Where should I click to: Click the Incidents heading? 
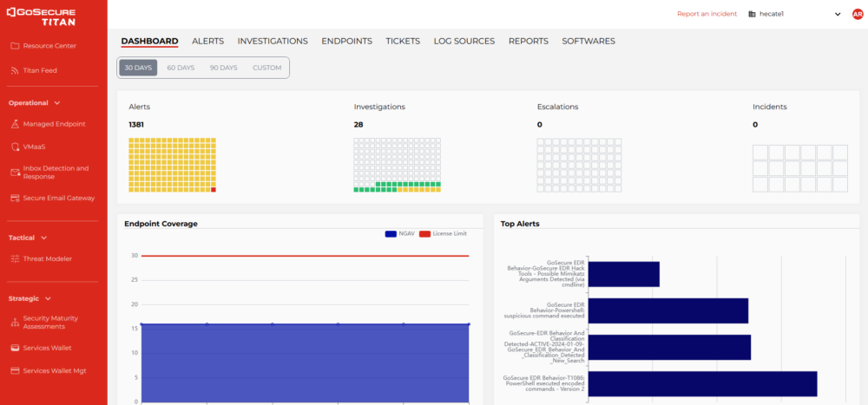click(x=769, y=107)
